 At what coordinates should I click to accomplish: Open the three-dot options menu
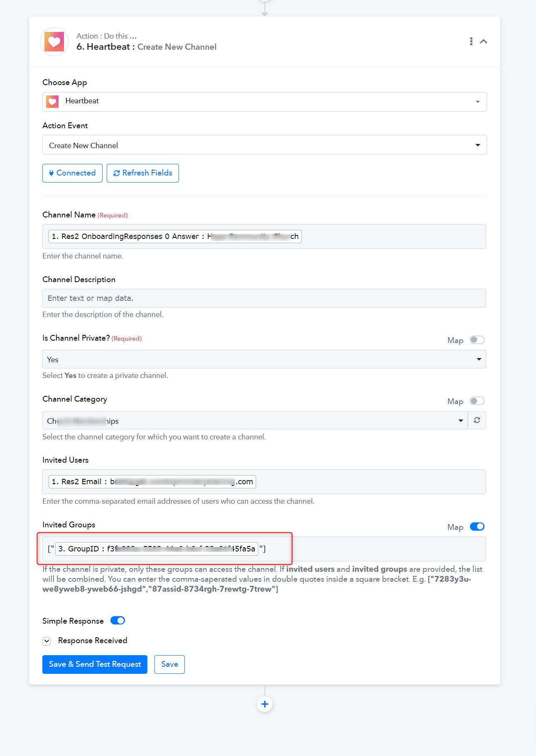coord(471,41)
